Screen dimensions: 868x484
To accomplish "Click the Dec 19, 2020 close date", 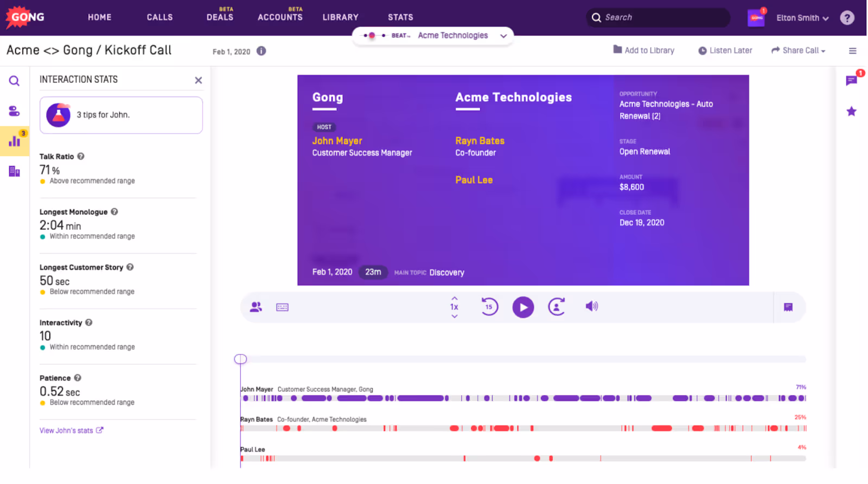I will [x=642, y=223].
